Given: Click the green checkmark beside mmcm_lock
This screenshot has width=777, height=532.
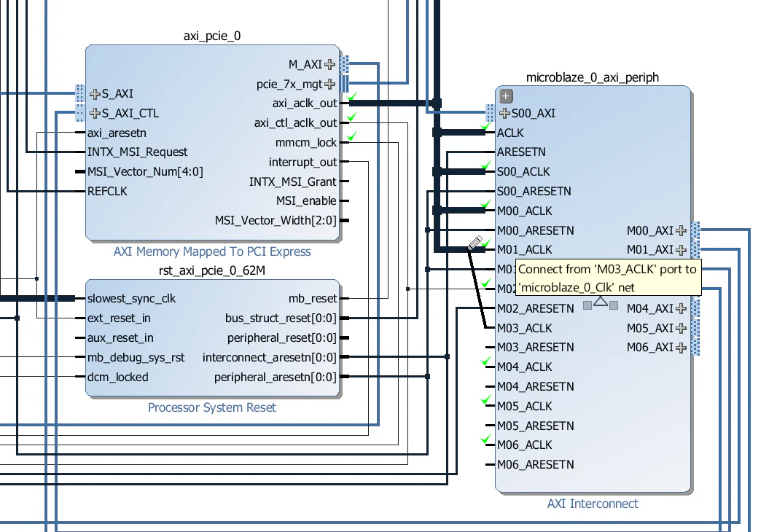Looking at the screenshot, I should coord(351,136).
